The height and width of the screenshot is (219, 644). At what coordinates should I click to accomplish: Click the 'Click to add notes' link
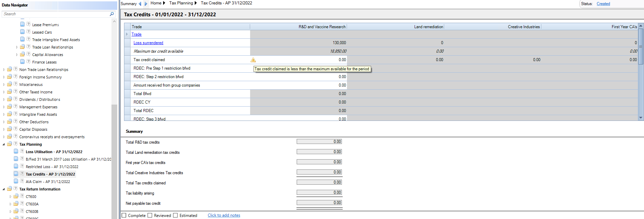point(224,215)
